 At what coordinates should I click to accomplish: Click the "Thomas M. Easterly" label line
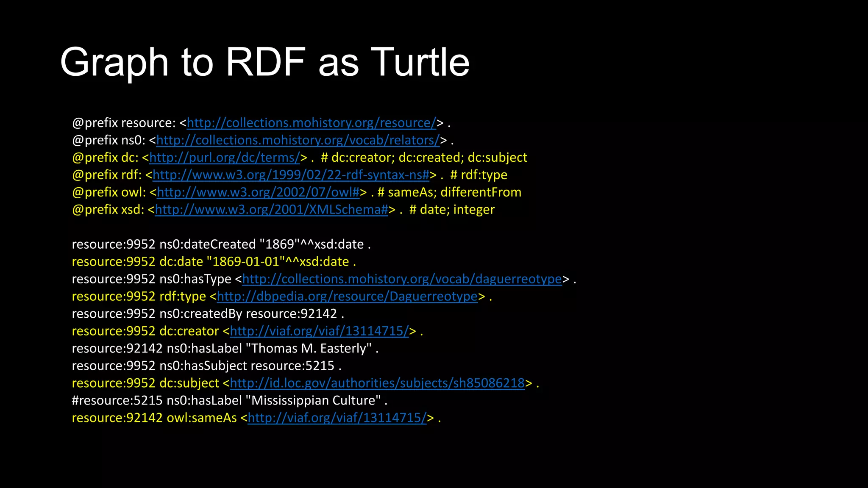click(x=225, y=349)
